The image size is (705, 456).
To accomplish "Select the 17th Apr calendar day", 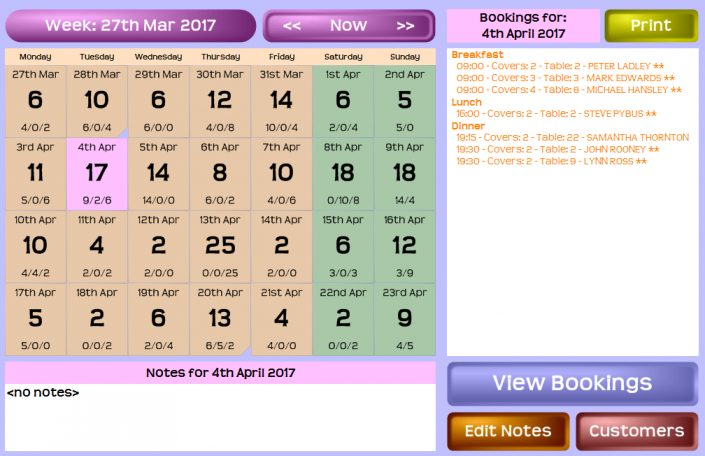I will (36, 319).
